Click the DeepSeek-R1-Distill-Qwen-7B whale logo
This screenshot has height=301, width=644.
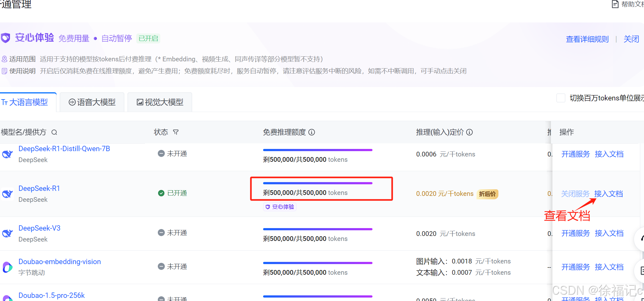pyautogui.click(x=7, y=154)
